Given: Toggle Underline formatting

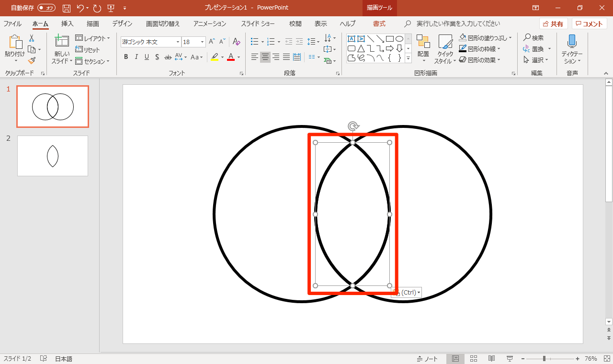Looking at the screenshot, I should coord(147,57).
